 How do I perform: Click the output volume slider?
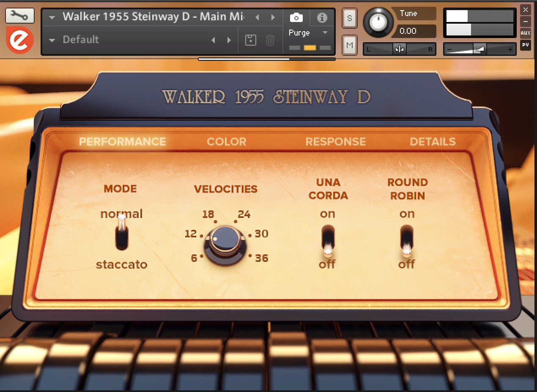(480, 50)
